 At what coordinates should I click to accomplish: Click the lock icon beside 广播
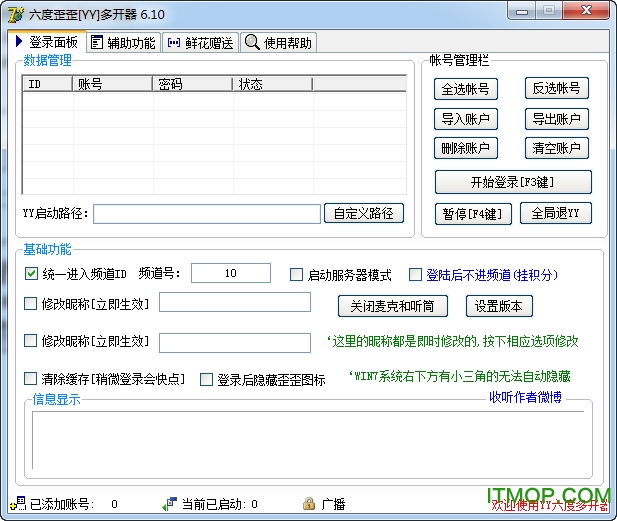[309, 504]
